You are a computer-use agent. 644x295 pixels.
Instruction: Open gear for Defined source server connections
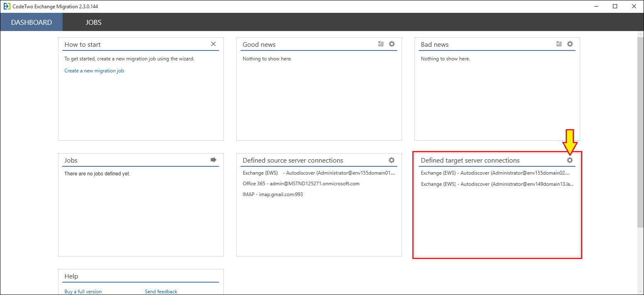click(x=392, y=160)
